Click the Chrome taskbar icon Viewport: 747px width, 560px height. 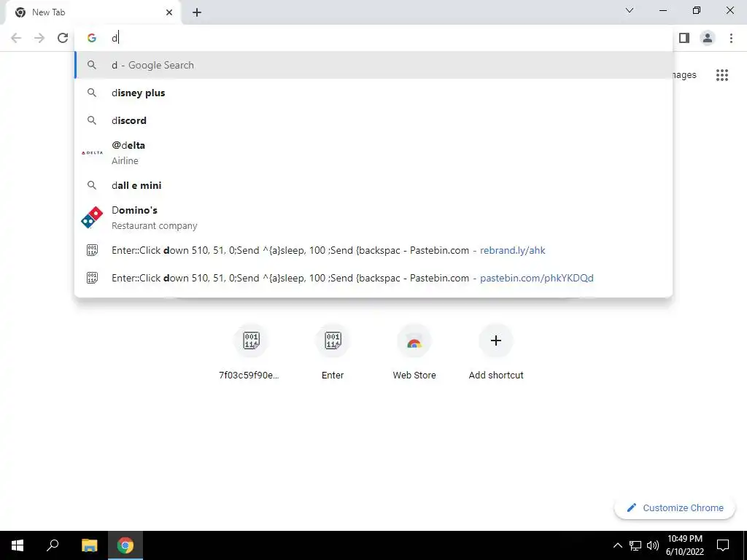click(125, 545)
